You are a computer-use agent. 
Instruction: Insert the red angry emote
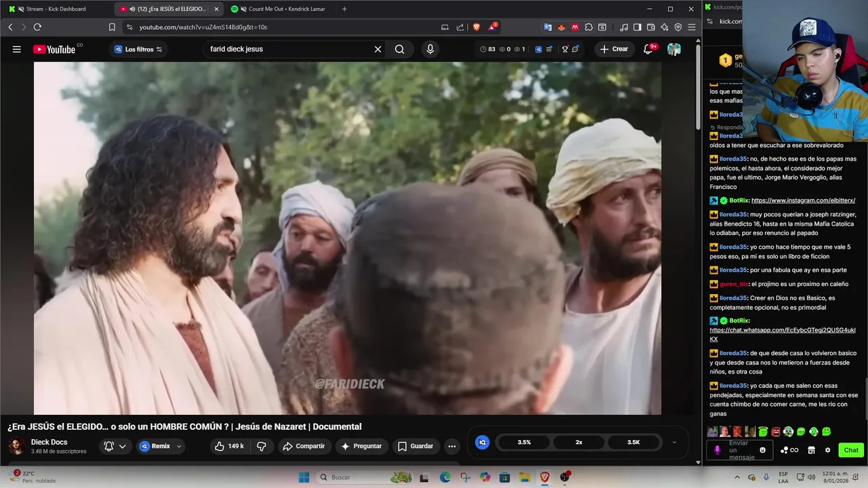[x=776, y=432]
